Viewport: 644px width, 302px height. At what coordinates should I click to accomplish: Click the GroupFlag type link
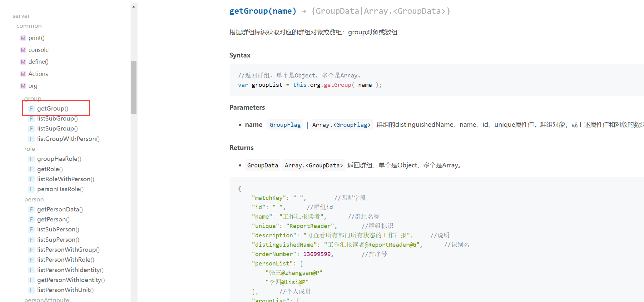click(x=285, y=125)
